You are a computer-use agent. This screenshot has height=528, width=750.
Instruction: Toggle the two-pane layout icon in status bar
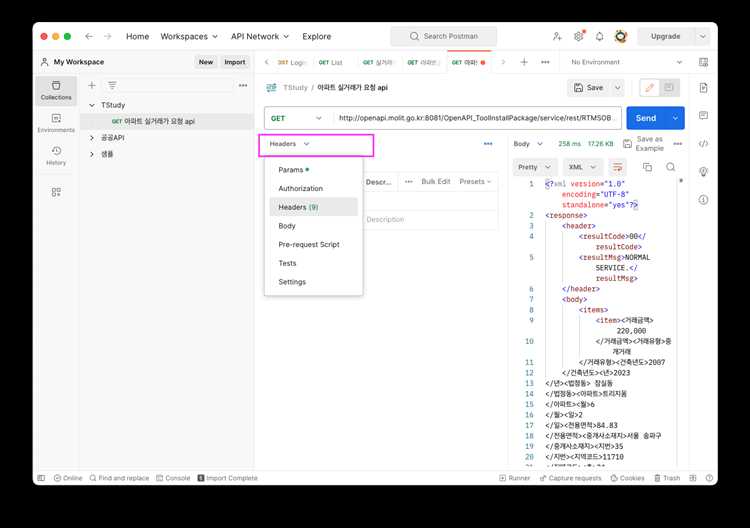[693, 478]
